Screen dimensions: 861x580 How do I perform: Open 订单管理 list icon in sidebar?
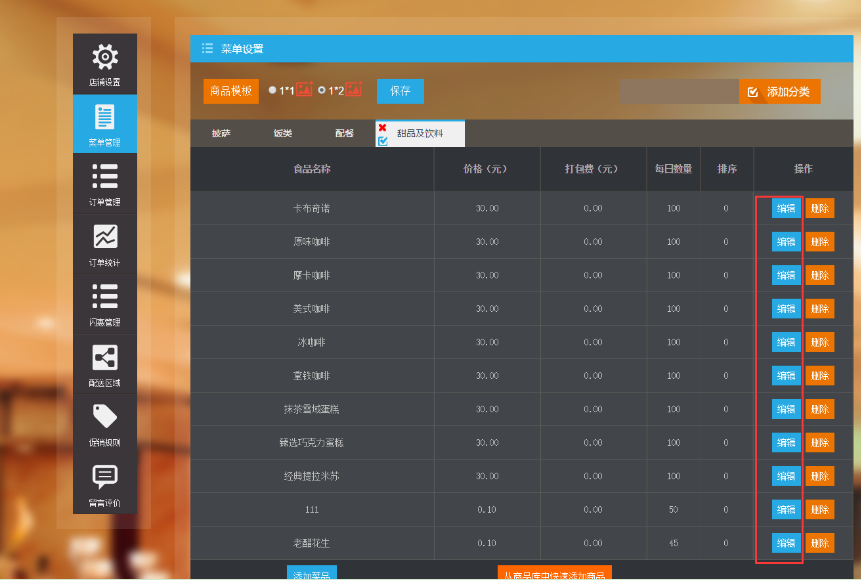point(105,178)
